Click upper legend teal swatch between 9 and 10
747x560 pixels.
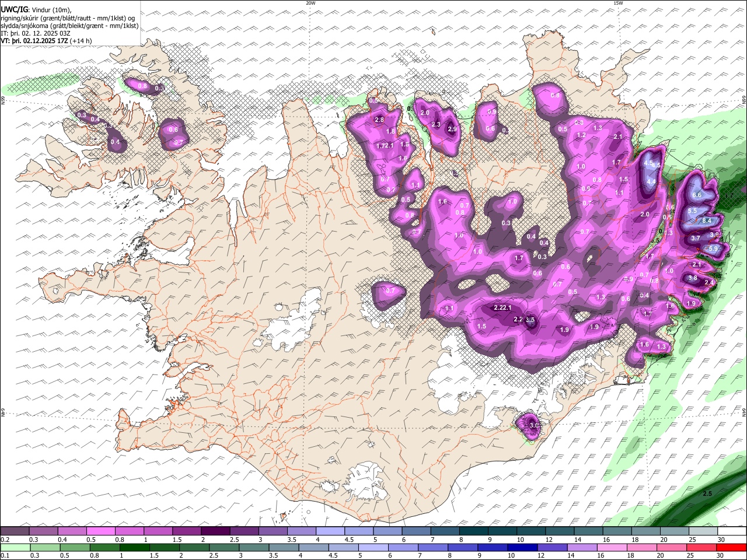[501, 531]
